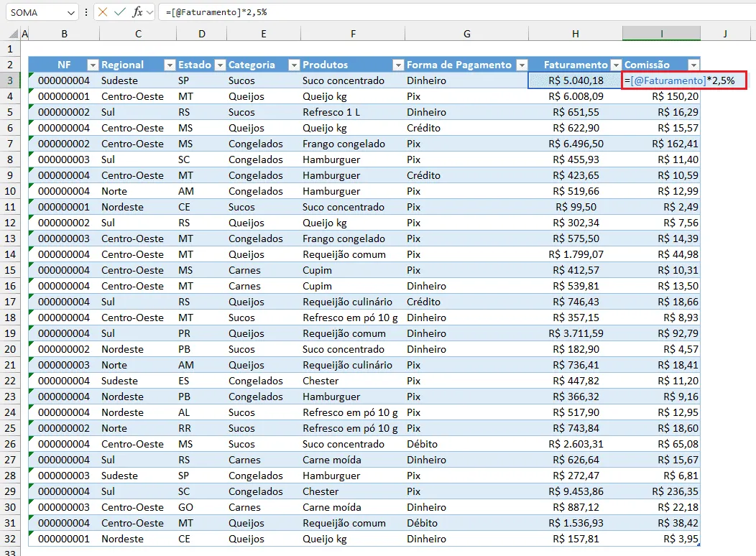Select Refresco 1 L product cell
This screenshot has width=756, height=556.
[353, 112]
